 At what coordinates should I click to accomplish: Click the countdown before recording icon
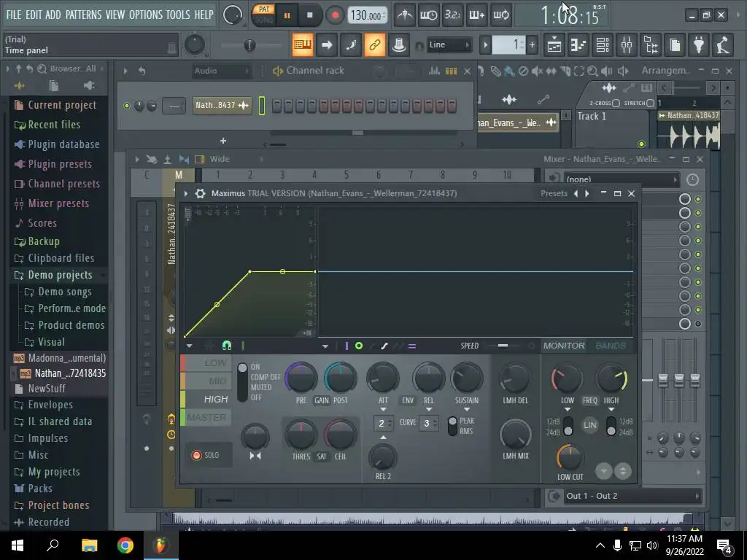452,15
